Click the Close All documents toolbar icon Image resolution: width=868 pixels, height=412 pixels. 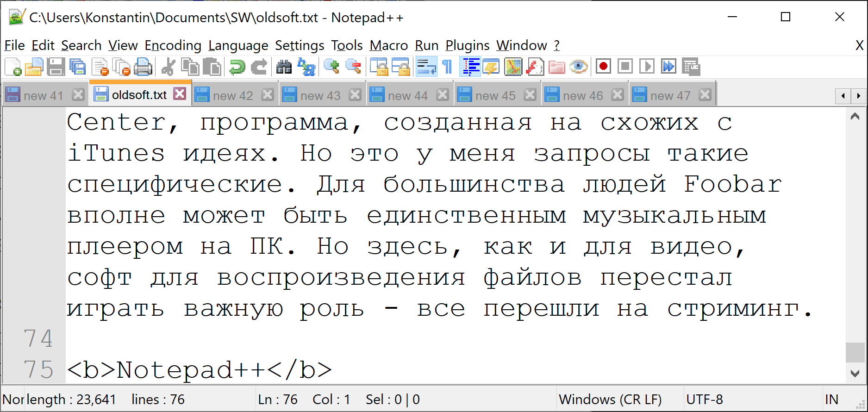122,67
